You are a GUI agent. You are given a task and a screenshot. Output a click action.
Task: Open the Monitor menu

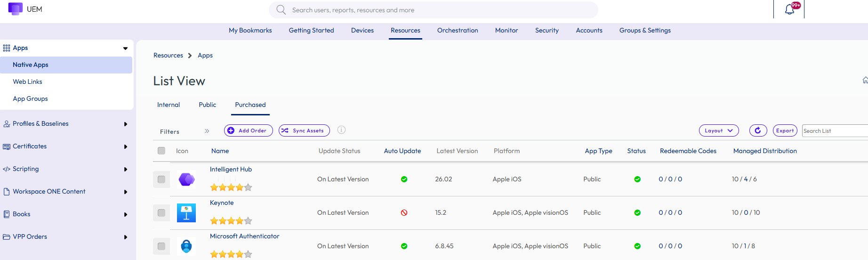click(x=506, y=30)
